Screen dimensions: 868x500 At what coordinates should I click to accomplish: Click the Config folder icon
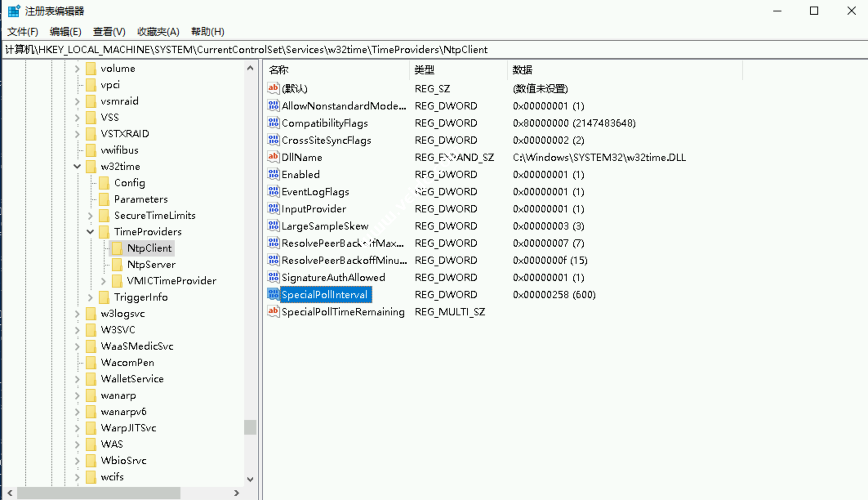pyautogui.click(x=104, y=183)
